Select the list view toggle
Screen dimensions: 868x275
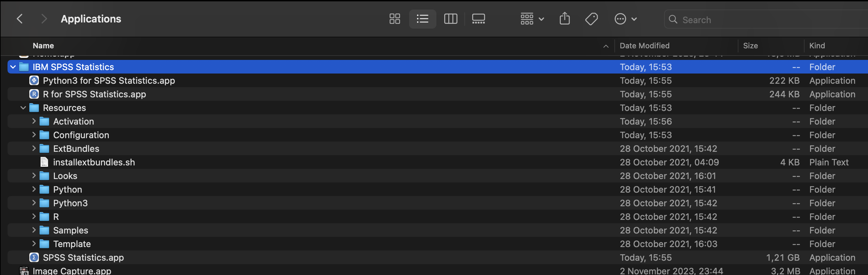pyautogui.click(x=422, y=19)
